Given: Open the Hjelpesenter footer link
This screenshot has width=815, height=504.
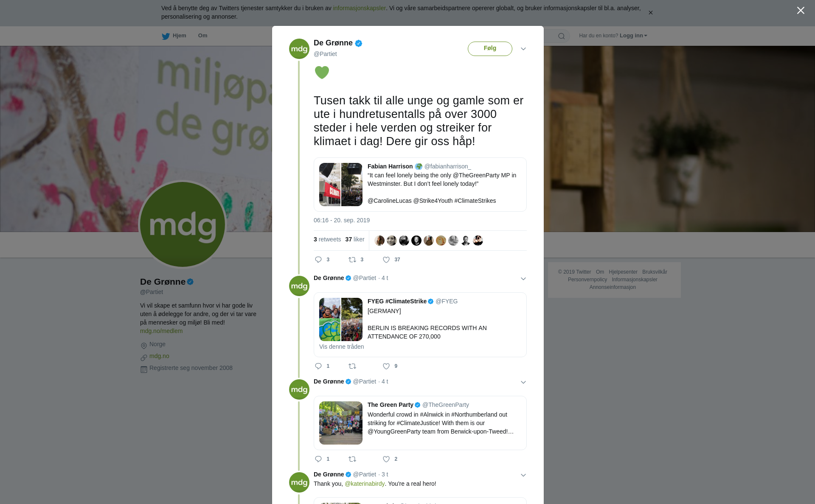Looking at the screenshot, I should click(x=623, y=272).
